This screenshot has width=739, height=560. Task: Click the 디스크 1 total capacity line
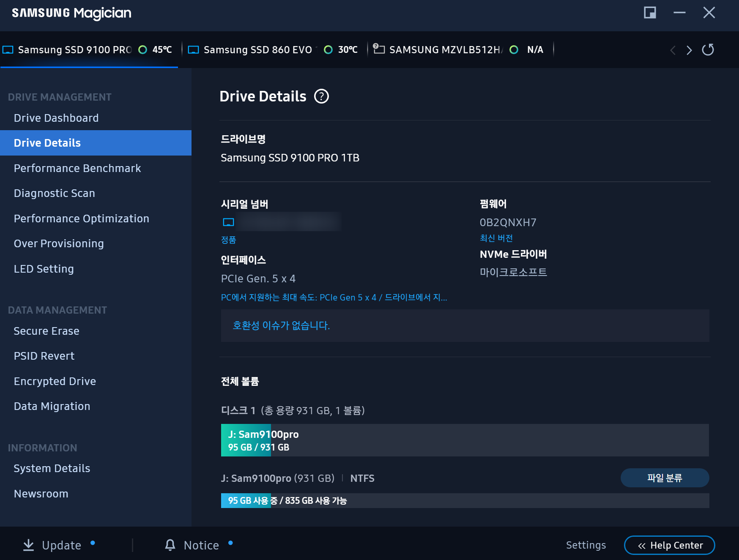click(293, 410)
